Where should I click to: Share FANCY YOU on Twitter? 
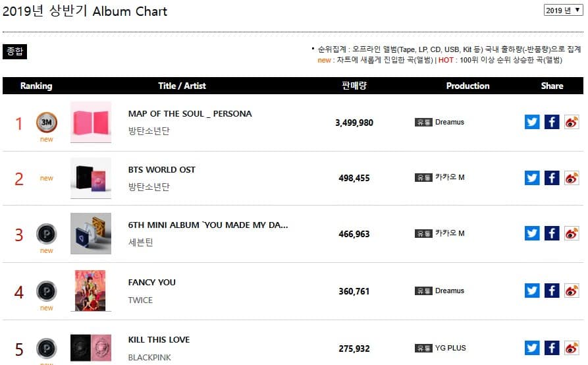532,291
